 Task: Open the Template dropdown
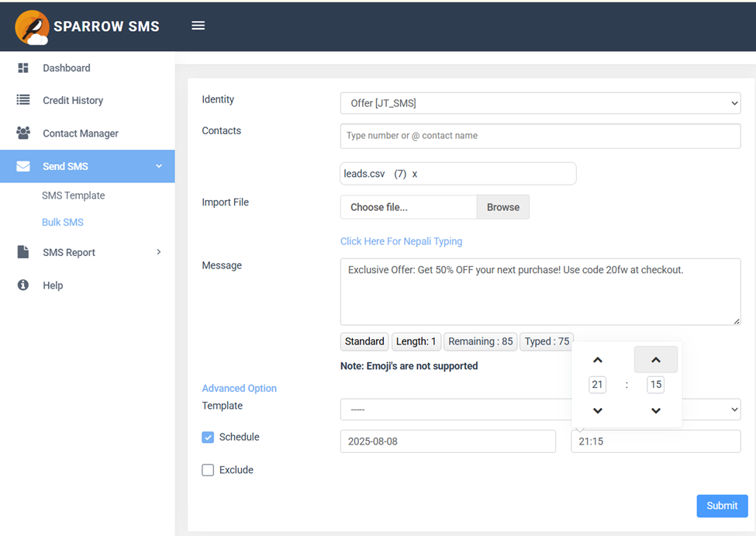[540, 409]
